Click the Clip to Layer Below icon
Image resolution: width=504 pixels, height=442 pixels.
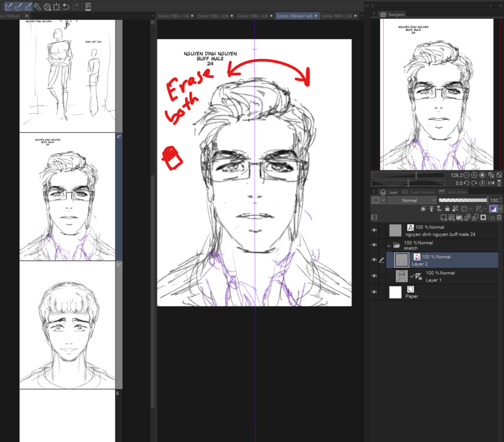(x=424, y=209)
